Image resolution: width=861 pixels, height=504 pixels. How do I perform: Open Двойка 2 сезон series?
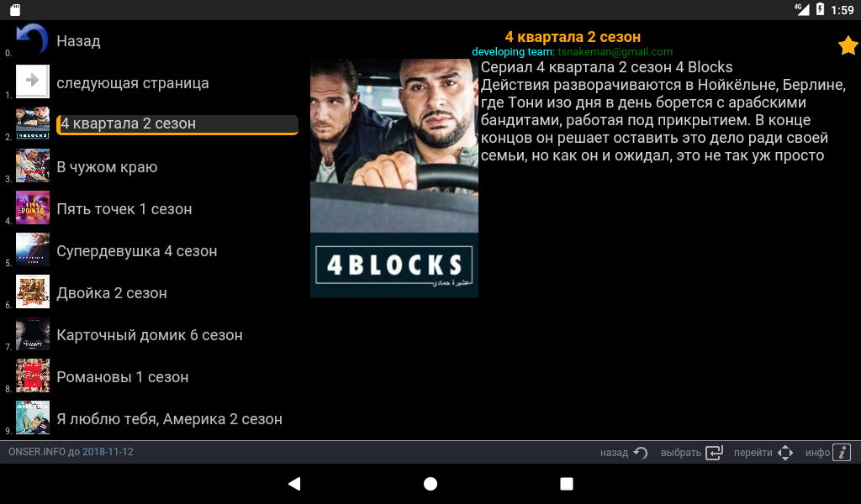[112, 293]
